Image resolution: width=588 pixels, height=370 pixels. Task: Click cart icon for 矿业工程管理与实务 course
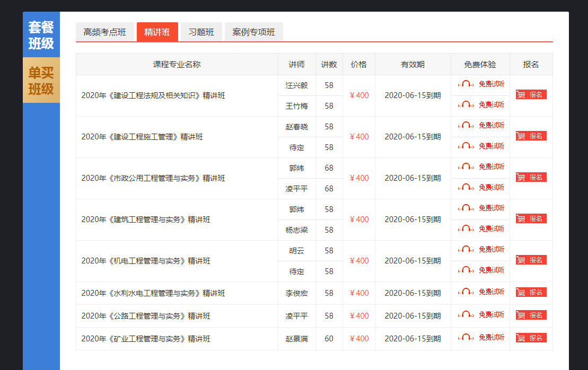pyautogui.click(x=521, y=338)
